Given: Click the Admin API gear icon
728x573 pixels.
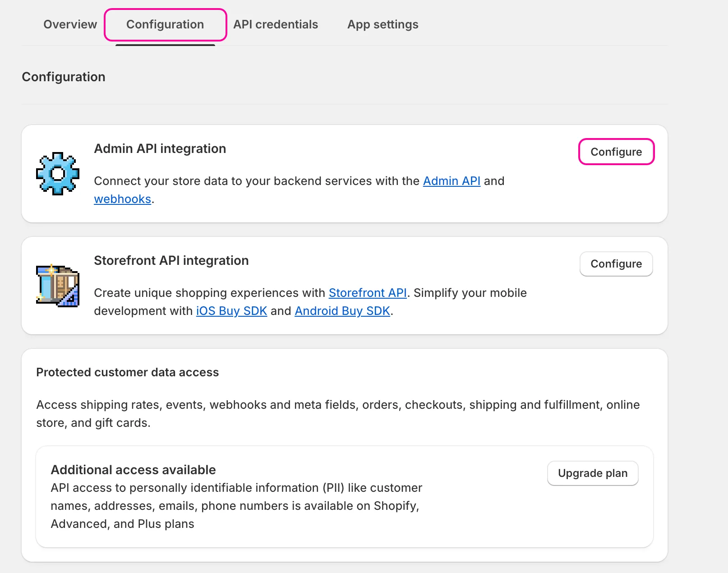Looking at the screenshot, I should (x=58, y=174).
